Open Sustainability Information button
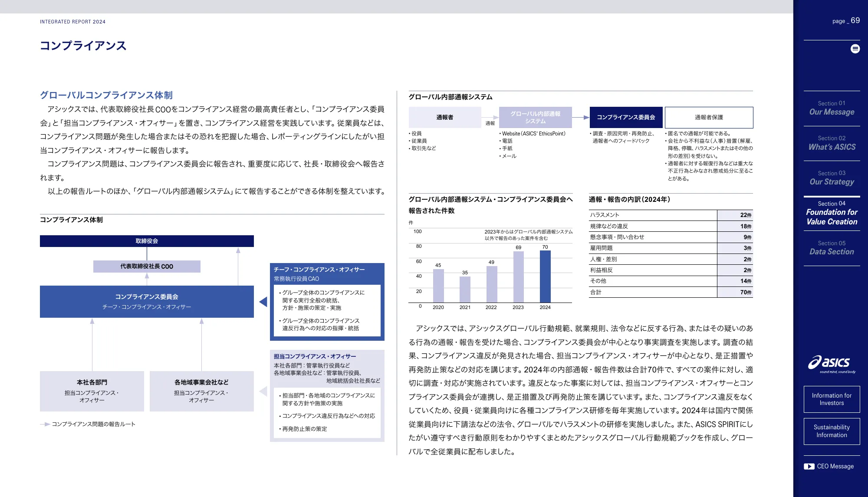This screenshot has height=497, width=868. pyautogui.click(x=832, y=431)
